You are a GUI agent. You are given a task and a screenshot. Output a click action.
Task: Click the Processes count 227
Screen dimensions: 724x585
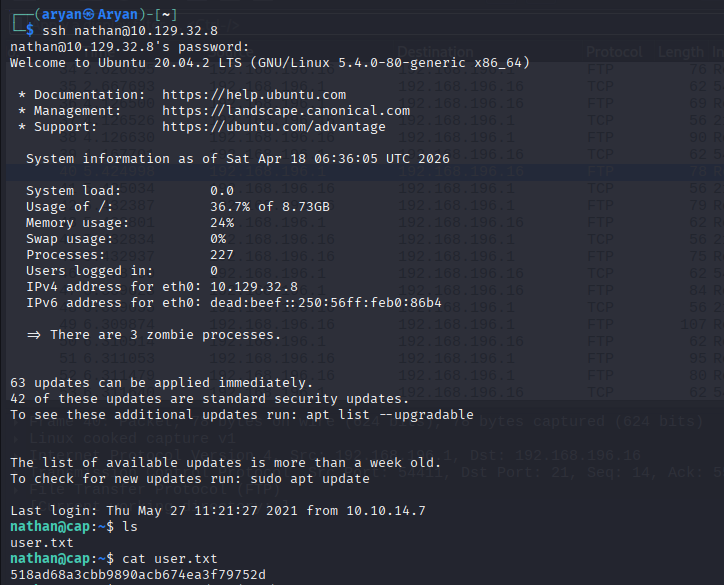pyautogui.click(x=222, y=255)
